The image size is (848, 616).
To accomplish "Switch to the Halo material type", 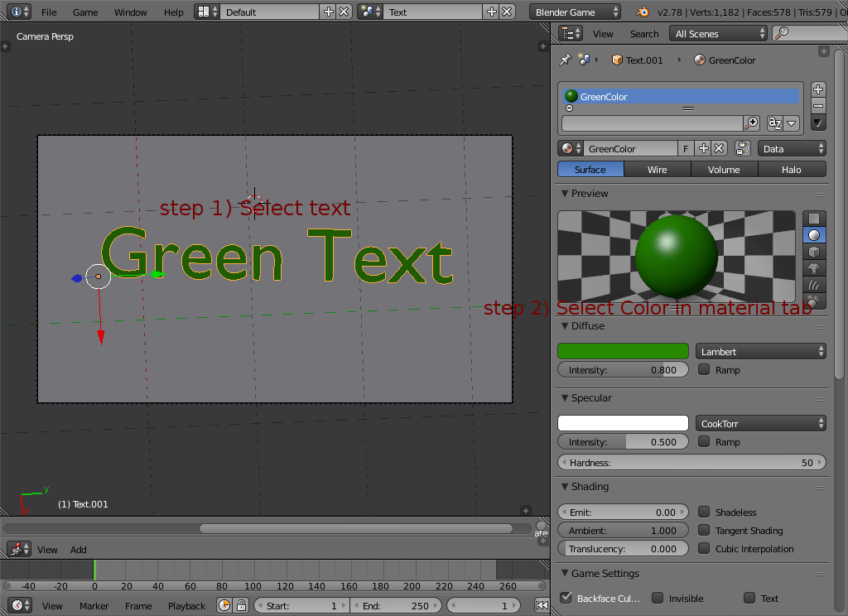I will pos(791,169).
